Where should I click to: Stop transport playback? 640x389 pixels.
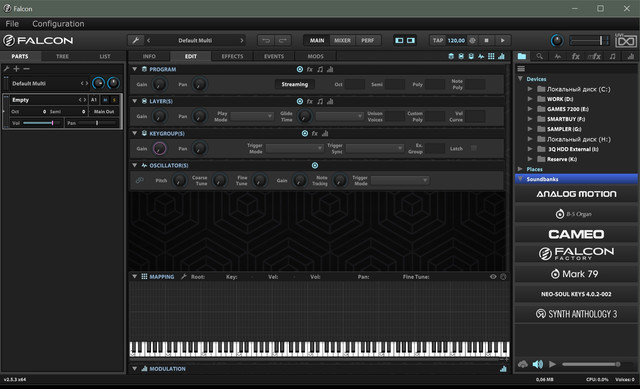point(486,40)
